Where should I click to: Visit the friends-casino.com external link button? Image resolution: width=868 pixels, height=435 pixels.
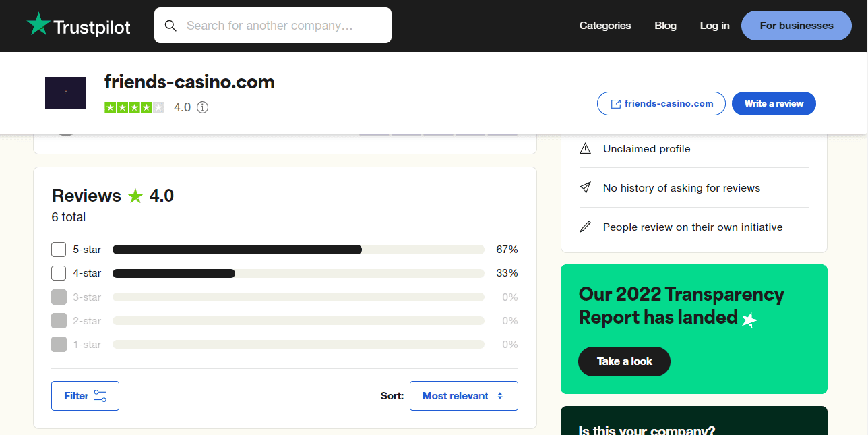(x=661, y=104)
